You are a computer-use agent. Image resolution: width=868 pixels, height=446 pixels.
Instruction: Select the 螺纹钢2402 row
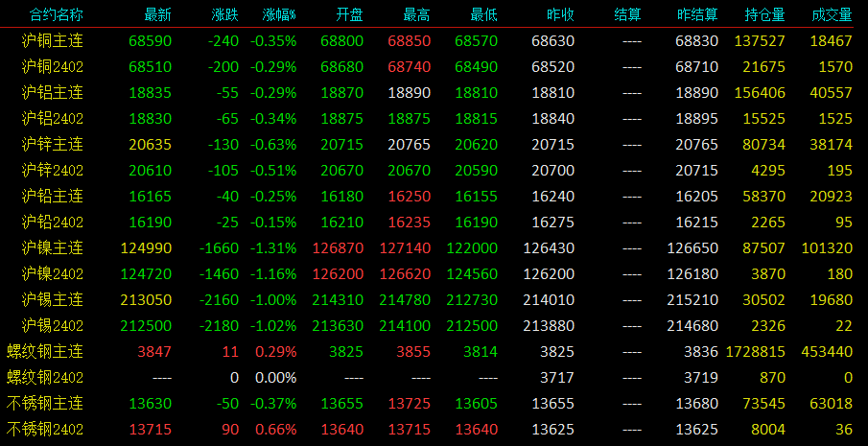click(x=434, y=377)
